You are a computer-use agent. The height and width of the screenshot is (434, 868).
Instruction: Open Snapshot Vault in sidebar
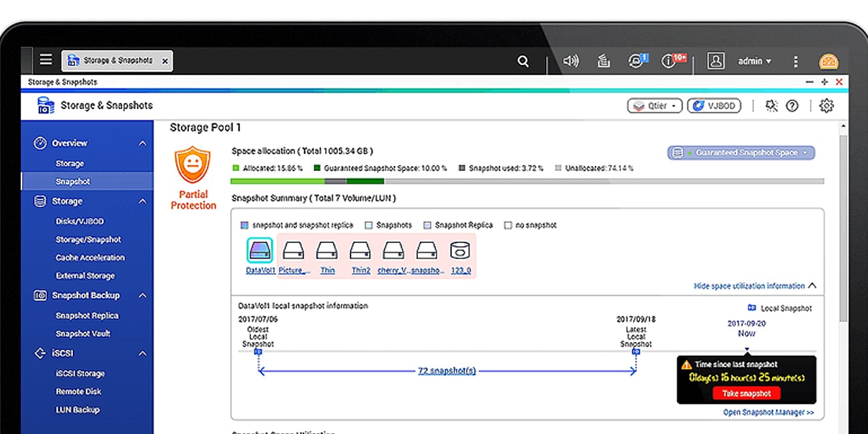83,333
